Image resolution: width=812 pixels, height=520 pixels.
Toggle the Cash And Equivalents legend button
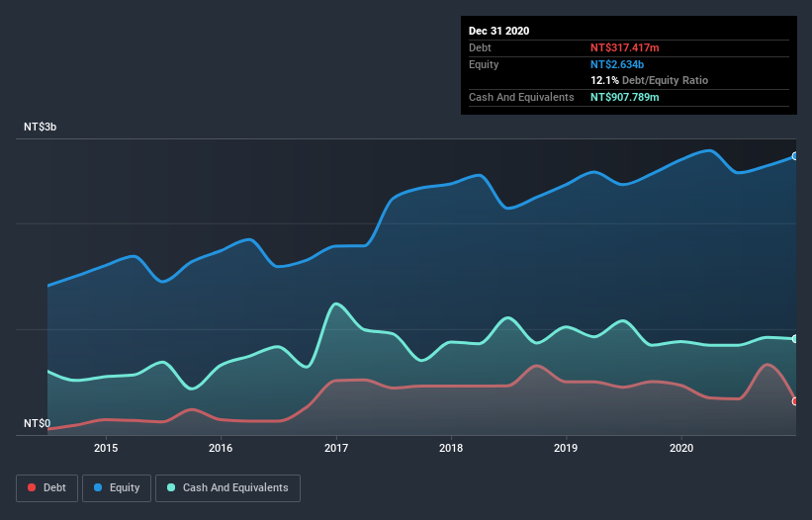tap(227, 488)
